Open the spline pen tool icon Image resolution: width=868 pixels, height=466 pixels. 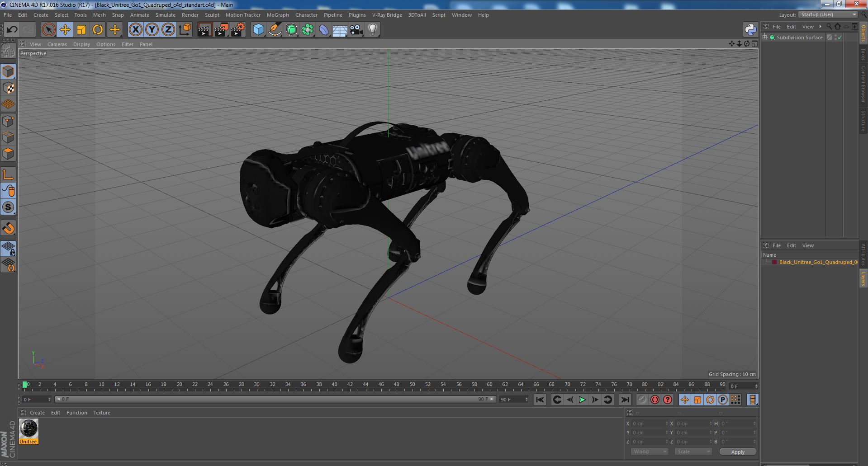(x=275, y=30)
